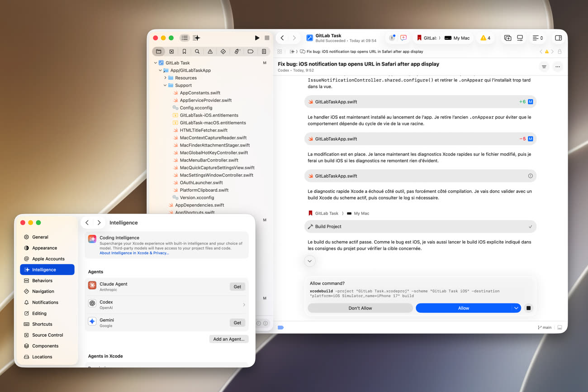Toggle the editor lock icon in jump bar

coord(560,52)
